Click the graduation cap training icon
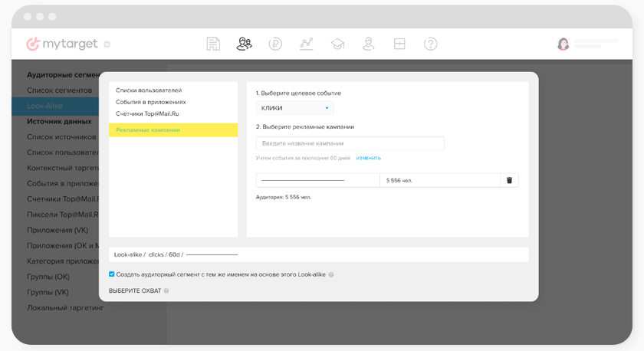Viewport: 644px width, 351px height. coord(337,44)
